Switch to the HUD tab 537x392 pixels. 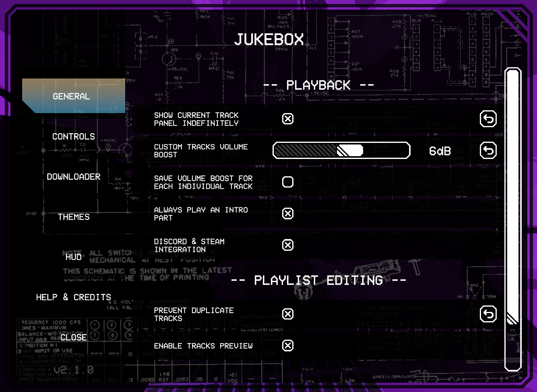(74, 257)
